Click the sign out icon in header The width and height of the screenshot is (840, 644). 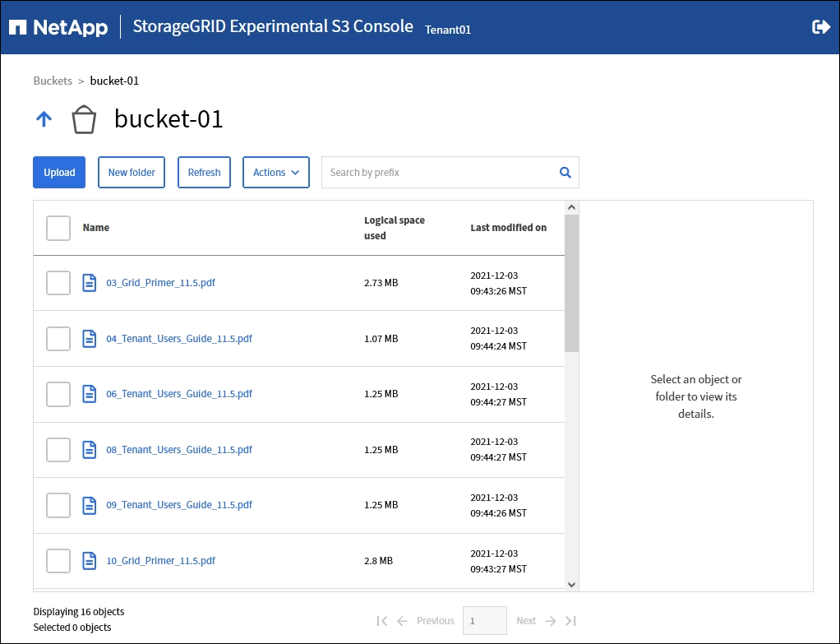[x=820, y=27]
